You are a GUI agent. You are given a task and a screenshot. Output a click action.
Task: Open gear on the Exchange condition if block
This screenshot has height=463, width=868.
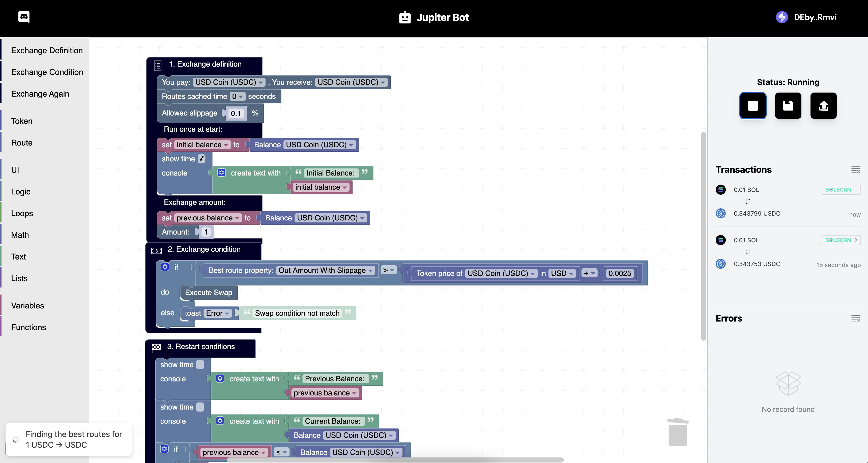pyautogui.click(x=165, y=267)
